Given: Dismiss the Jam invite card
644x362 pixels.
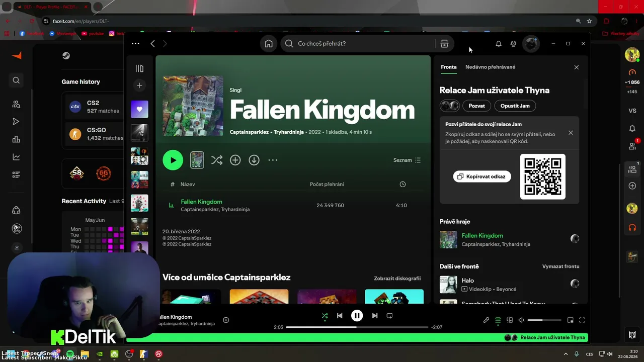Looking at the screenshot, I should coord(571,133).
